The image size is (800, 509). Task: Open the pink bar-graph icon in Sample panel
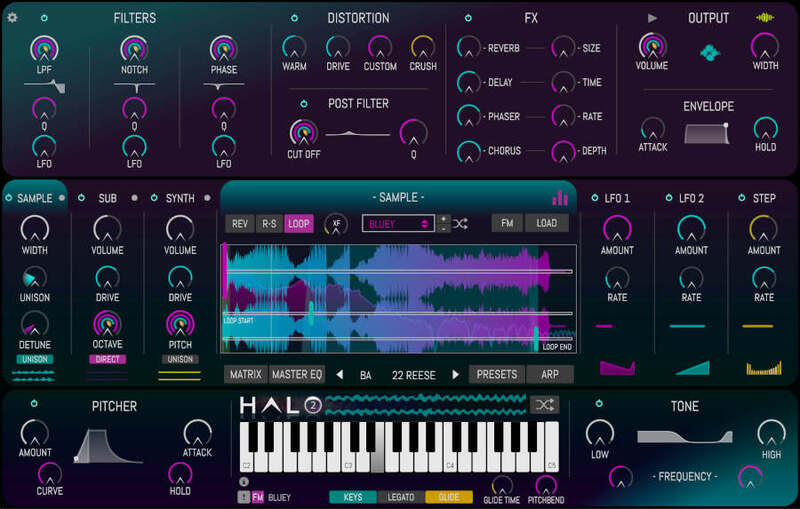560,198
